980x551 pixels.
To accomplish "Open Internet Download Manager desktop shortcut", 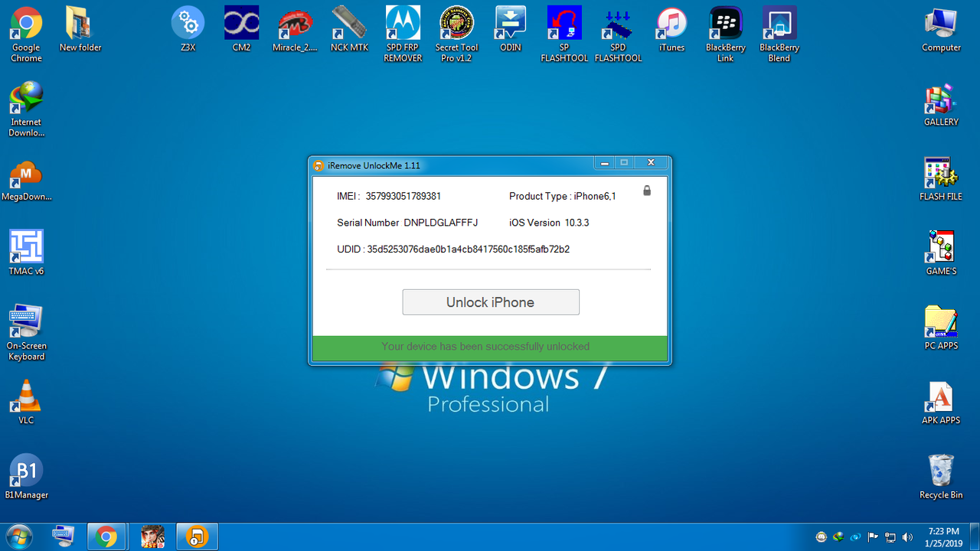I will pos(26,109).
